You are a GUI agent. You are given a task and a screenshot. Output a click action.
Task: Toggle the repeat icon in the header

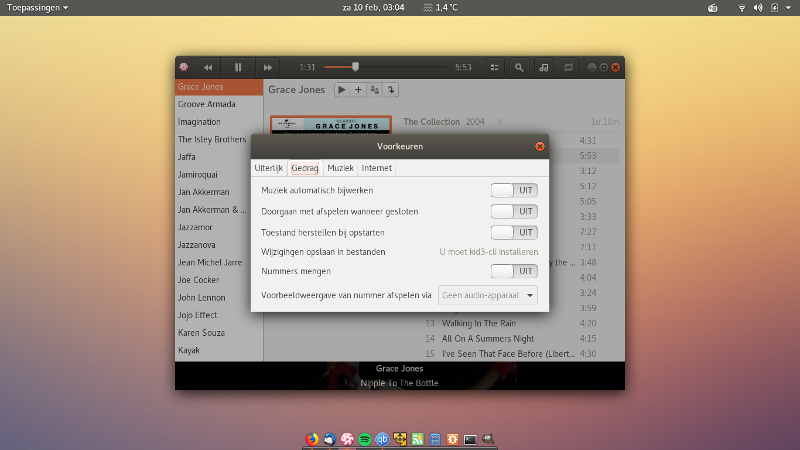click(x=568, y=67)
